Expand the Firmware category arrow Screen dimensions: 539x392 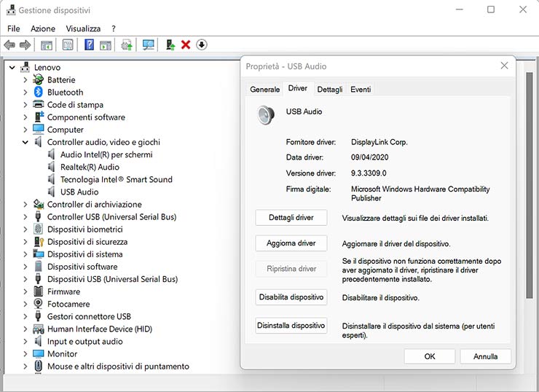click(x=25, y=291)
